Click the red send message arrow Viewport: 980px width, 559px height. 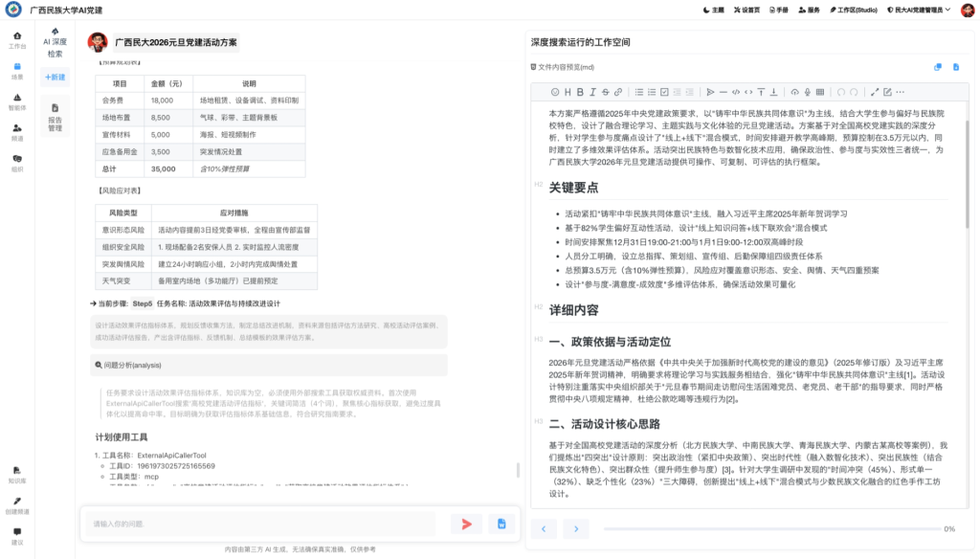click(x=466, y=524)
